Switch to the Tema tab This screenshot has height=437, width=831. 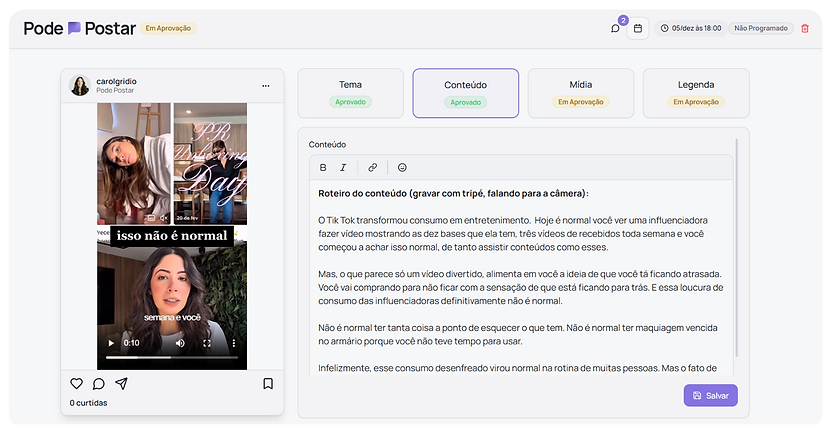coord(350,93)
